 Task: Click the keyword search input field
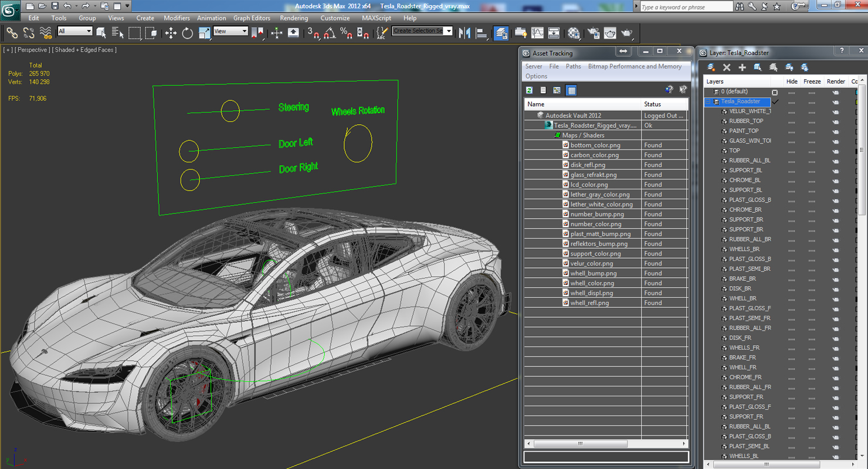coord(686,6)
